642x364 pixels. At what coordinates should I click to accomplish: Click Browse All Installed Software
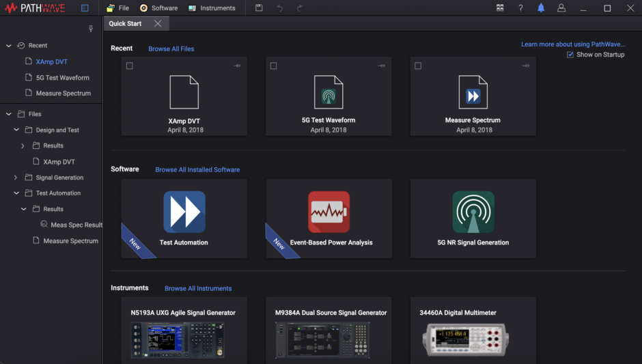click(x=197, y=169)
